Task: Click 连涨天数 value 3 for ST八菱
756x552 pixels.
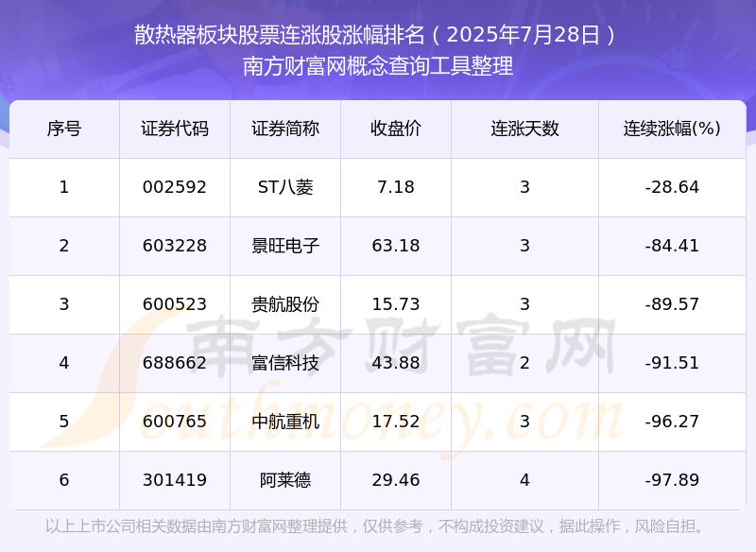Action: point(524,187)
